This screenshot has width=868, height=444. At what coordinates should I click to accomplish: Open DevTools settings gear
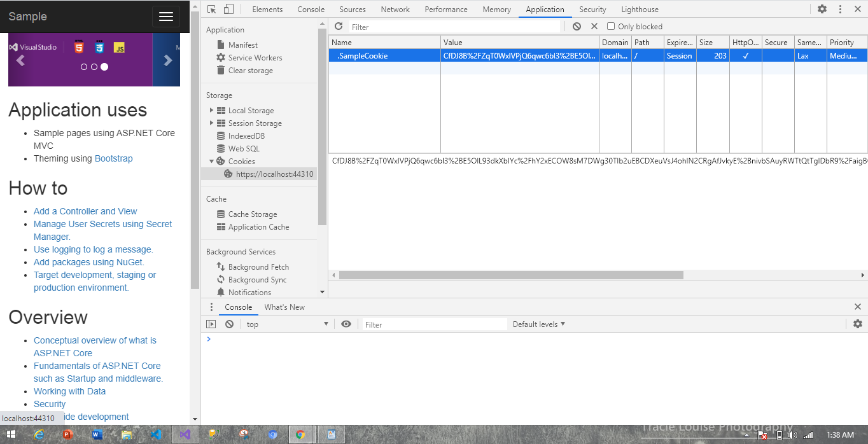tap(822, 9)
